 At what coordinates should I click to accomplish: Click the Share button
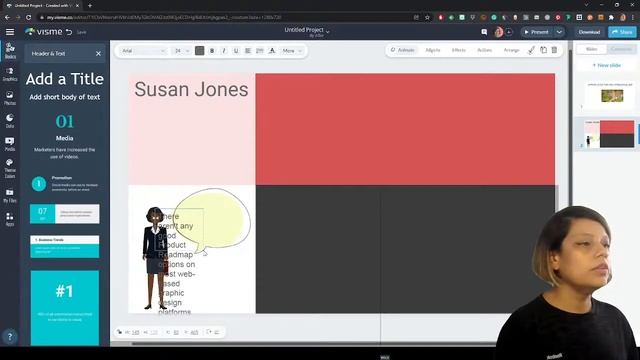(x=622, y=32)
